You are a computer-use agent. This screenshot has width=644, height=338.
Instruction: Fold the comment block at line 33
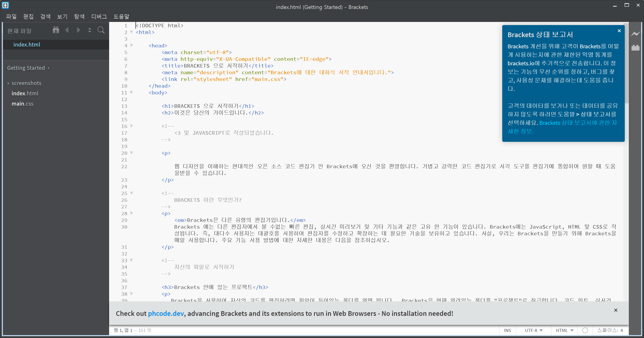click(x=131, y=260)
